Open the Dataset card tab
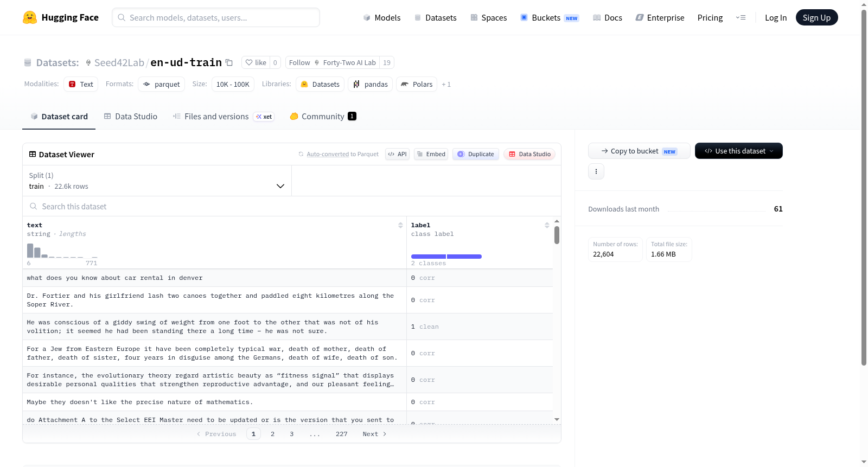Viewport: 868px width, 467px height. pos(59,116)
